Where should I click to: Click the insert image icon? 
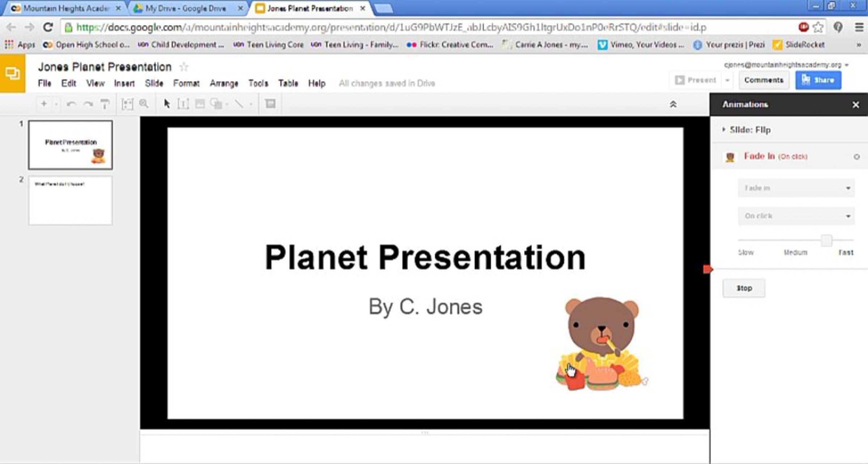coord(200,104)
